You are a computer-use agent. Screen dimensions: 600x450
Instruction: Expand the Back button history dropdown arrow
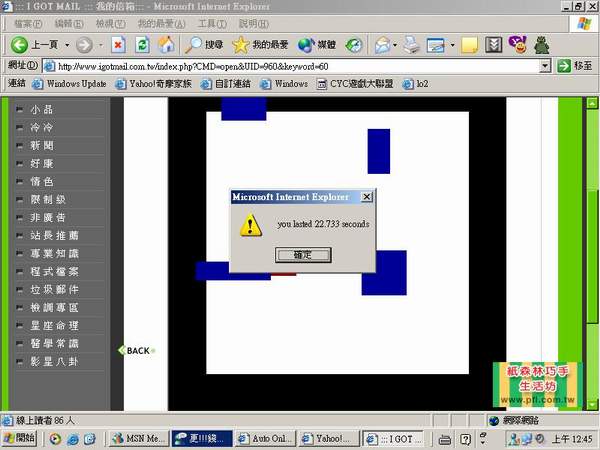click(x=67, y=45)
